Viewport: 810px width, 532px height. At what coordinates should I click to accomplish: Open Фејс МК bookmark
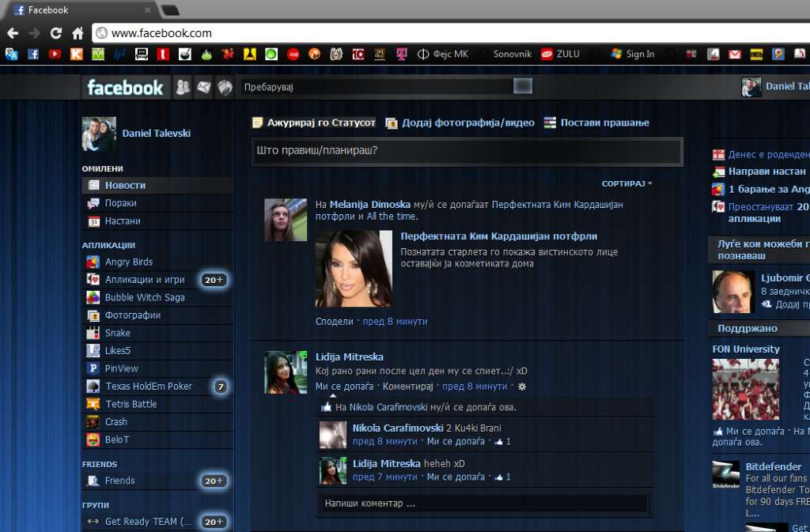coord(443,55)
